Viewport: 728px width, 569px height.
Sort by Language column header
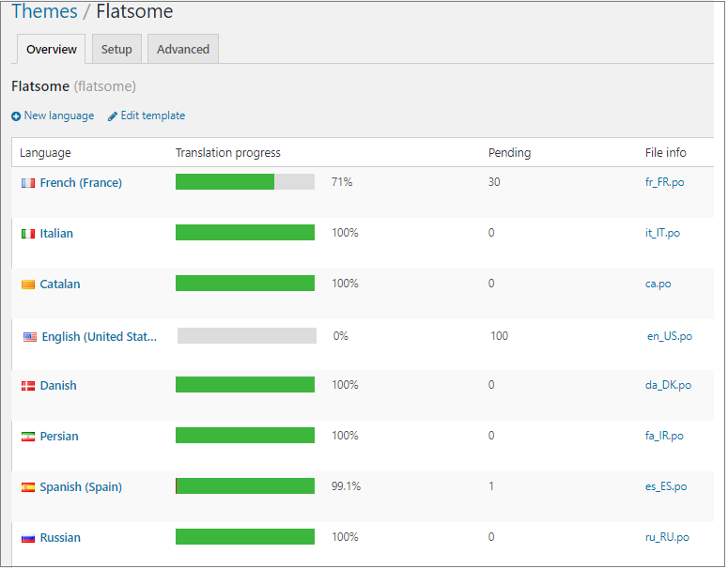(45, 153)
